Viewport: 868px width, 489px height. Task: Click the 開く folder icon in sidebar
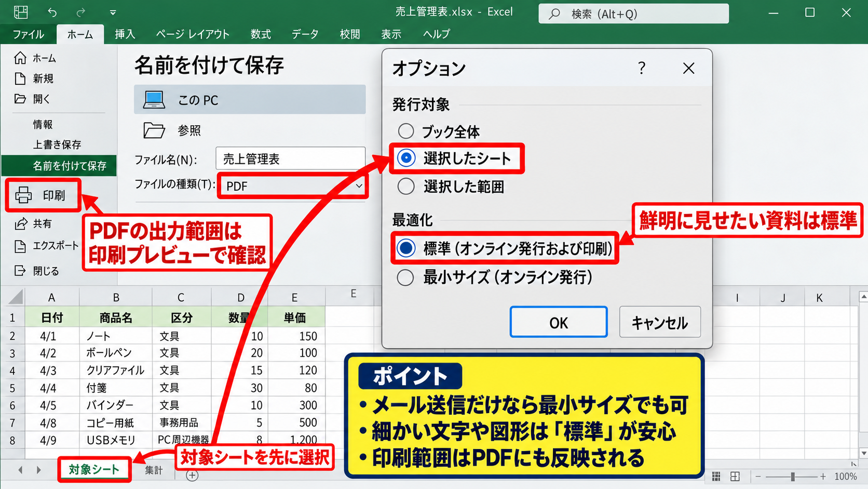coord(20,99)
